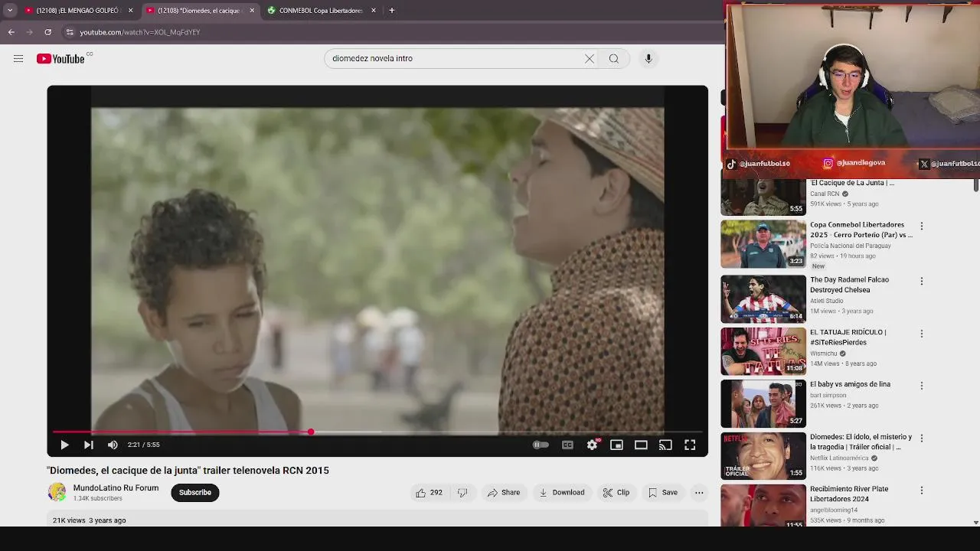Screen dimensions: 980x551
Task: Play the video with the play button
Action: point(64,445)
